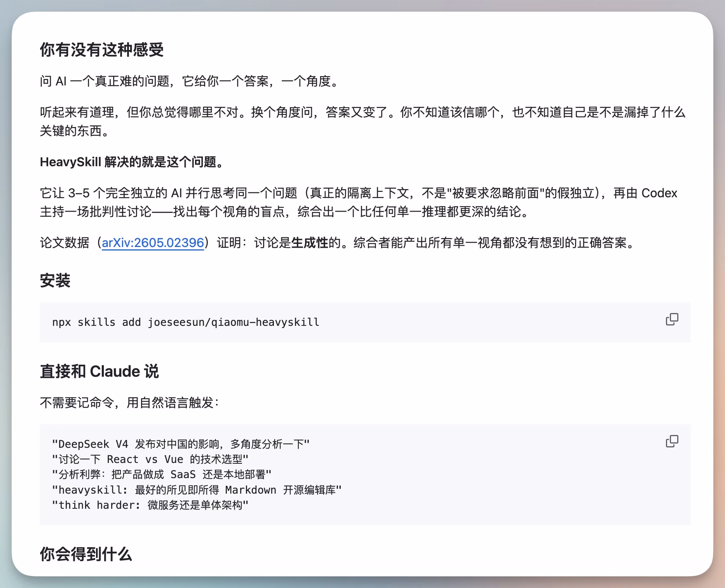
Task: Click the bold word 生成性
Action: [x=310, y=243]
